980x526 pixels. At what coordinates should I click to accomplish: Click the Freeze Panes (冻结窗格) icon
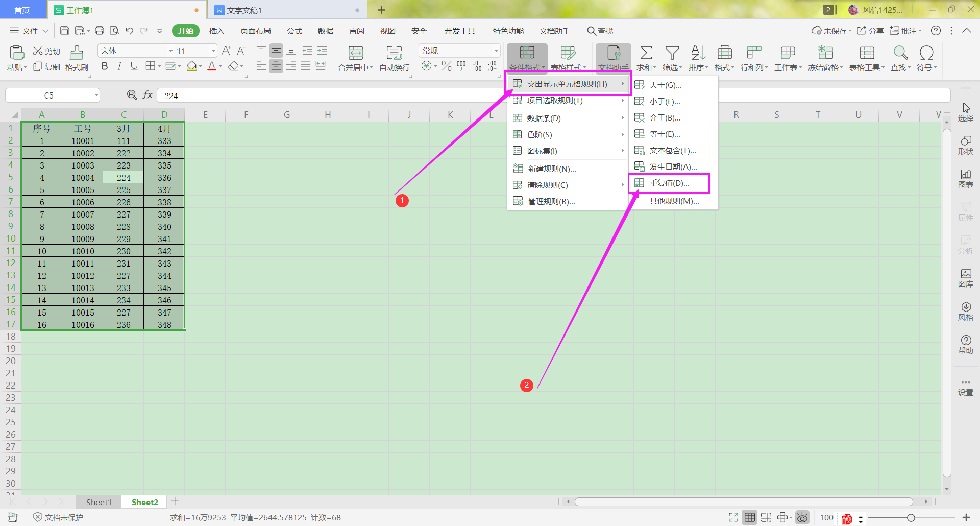(825, 53)
